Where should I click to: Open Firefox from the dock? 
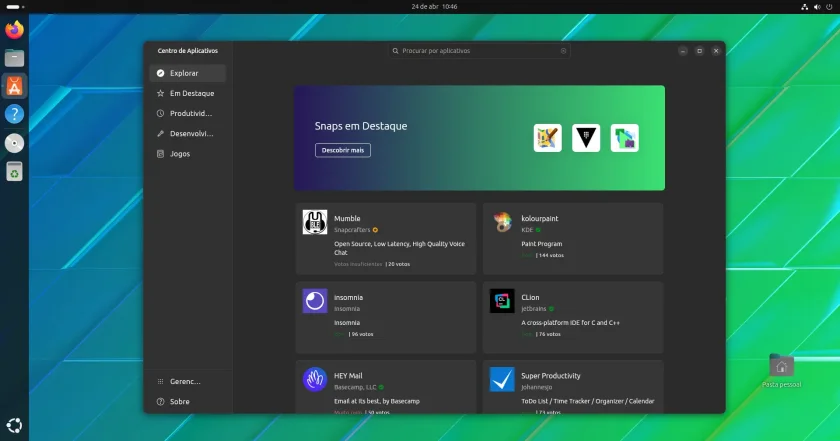click(x=14, y=29)
